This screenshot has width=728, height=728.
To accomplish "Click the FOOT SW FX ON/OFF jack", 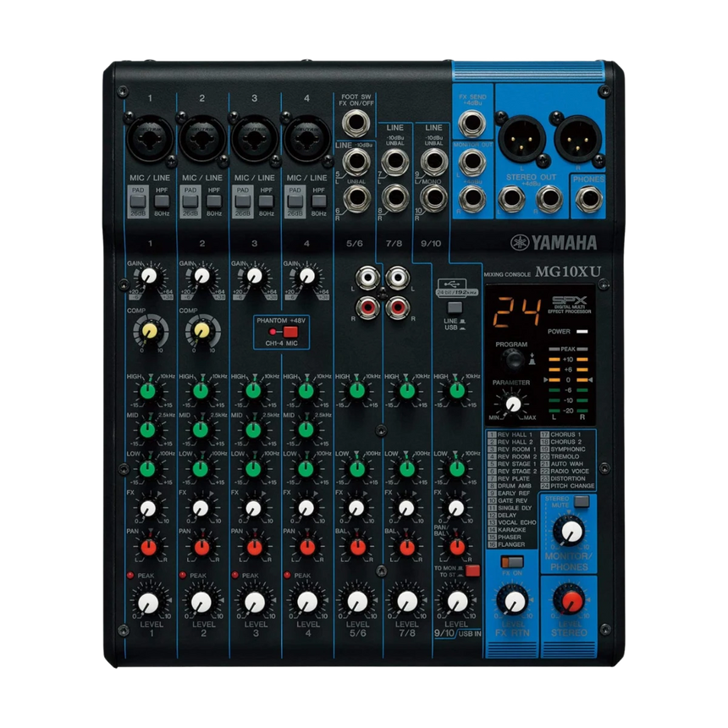I will click(356, 124).
